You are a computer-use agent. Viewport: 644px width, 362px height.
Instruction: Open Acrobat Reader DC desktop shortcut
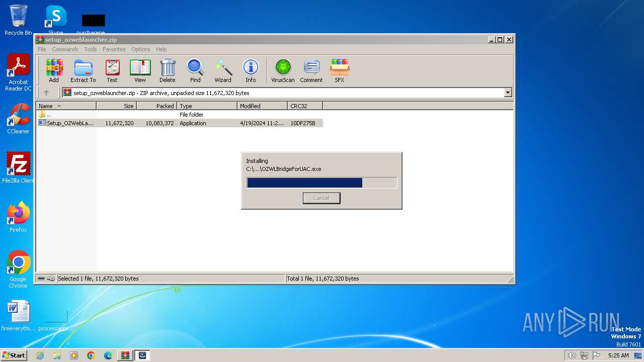pyautogui.click(x=18, y=72)
